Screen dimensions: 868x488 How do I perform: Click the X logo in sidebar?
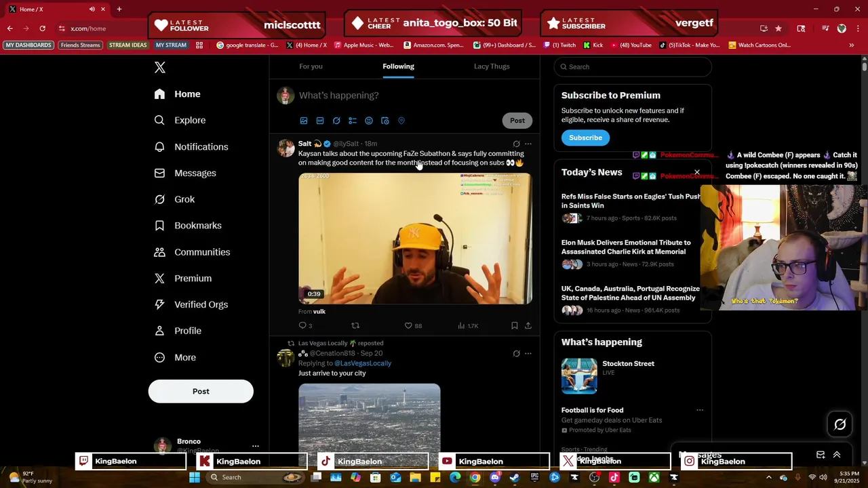159,67
